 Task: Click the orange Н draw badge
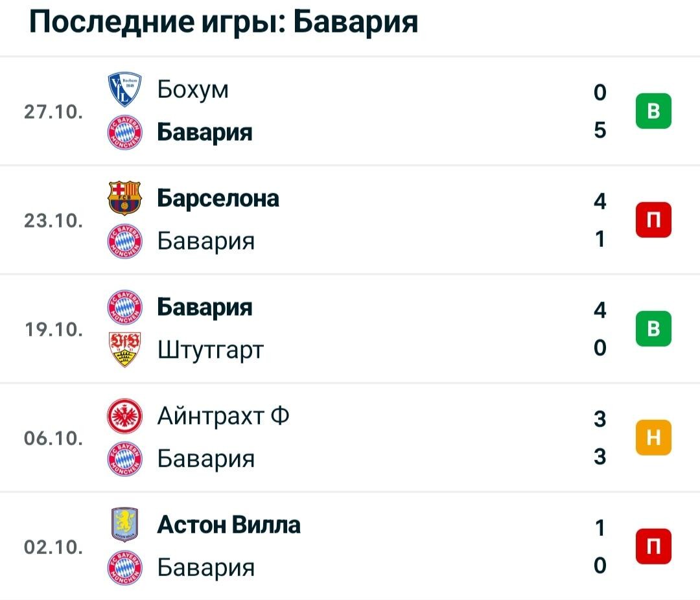point(653,437)
